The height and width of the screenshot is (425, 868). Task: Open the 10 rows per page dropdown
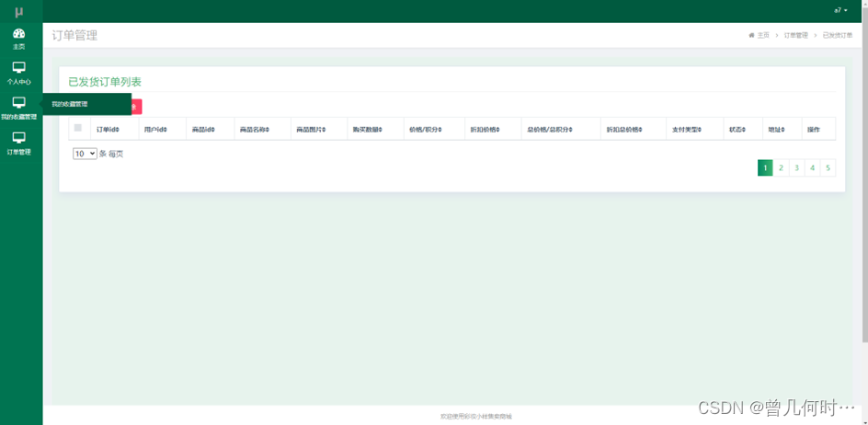click(85, 154)
